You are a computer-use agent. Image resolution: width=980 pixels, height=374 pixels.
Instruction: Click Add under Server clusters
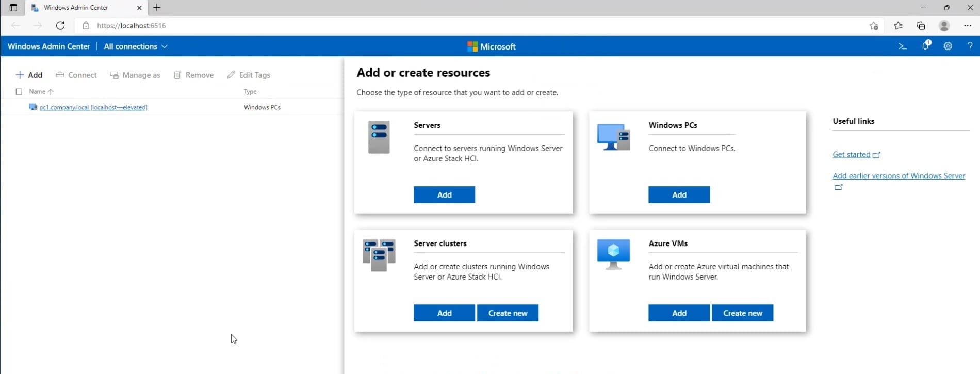click(x=444, y=313)
